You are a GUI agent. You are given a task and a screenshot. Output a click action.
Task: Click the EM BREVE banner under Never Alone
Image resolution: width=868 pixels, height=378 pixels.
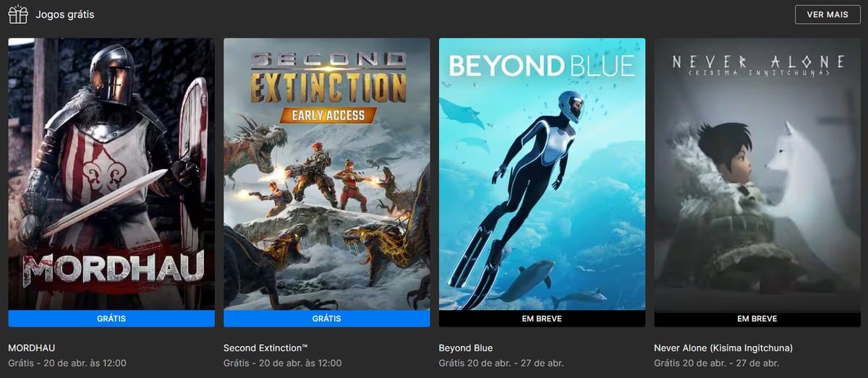click(x=757, y=319)
